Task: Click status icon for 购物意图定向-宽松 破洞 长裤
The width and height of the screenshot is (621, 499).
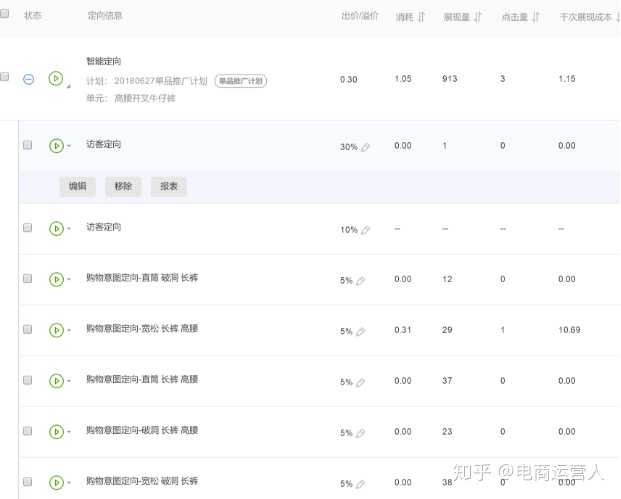Action: click(x=56, y=482)
